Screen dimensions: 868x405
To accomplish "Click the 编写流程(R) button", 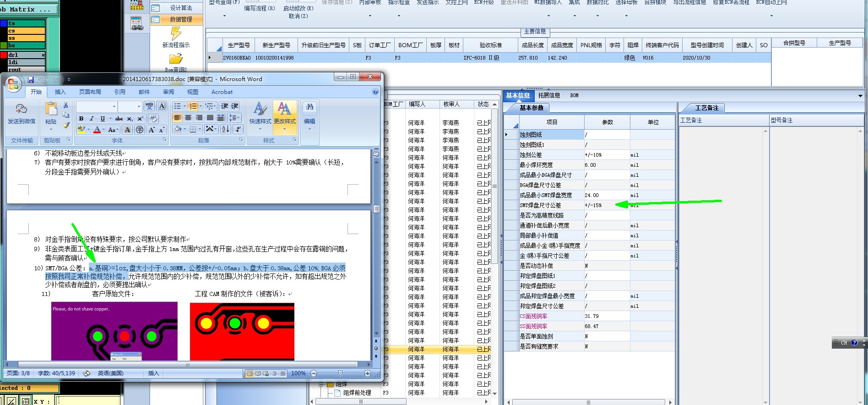I will pos(260,8).
